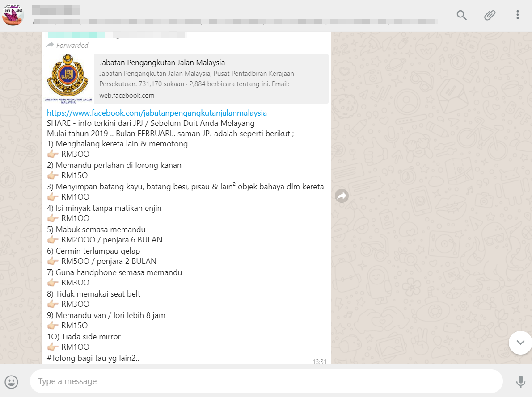
Task: Click the text Memandu van / lori lebih 8 jam
Action: pyautogui.click(x=110, y=315)
